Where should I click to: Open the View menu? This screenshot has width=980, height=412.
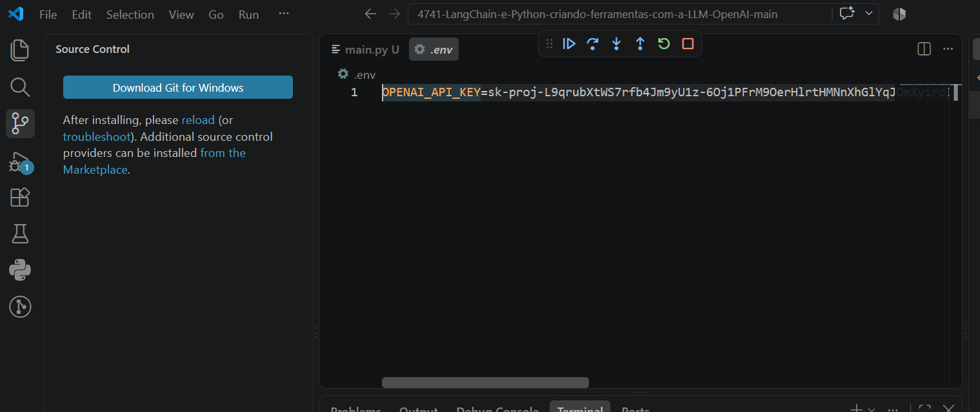(x=181, y=14)
